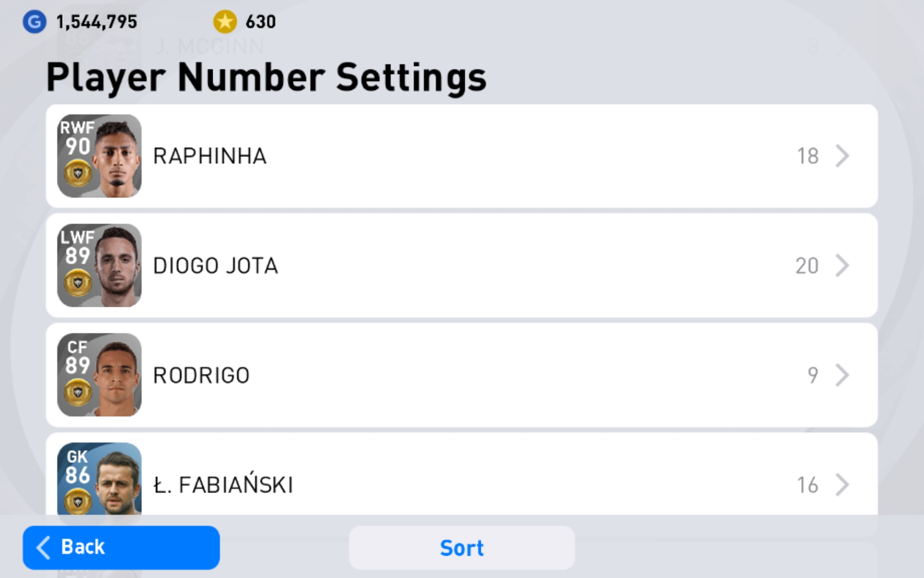
Task: Open the RAPHINHA name row
Action: [210, 156]
